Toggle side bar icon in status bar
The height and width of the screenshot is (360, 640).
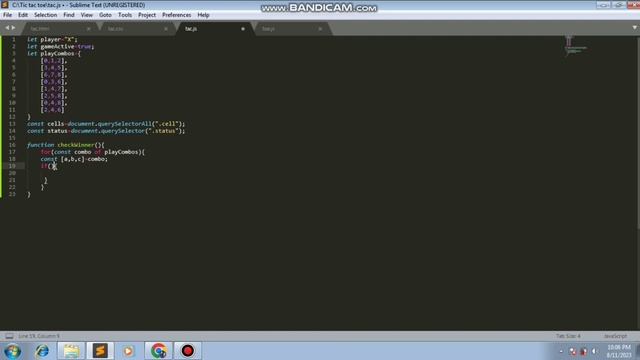point(9,336)
